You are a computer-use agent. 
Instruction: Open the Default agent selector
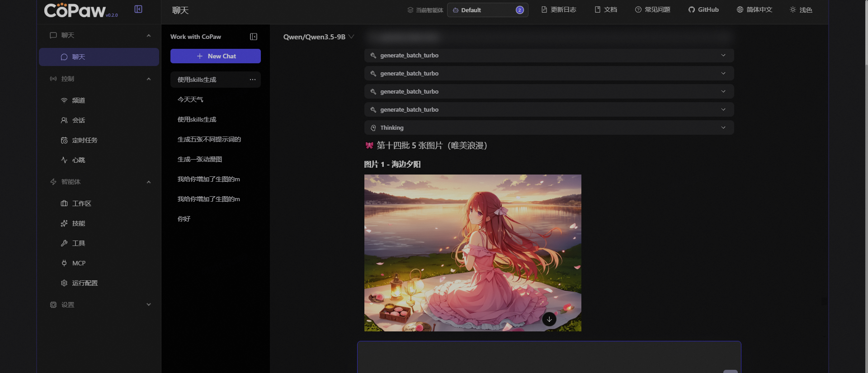pos(487,10)
